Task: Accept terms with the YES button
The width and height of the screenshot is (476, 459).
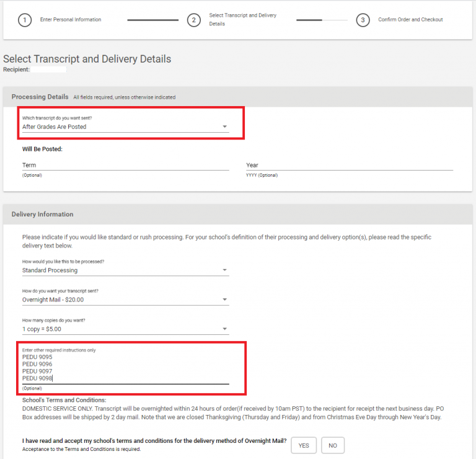Action: click(304, 445)
